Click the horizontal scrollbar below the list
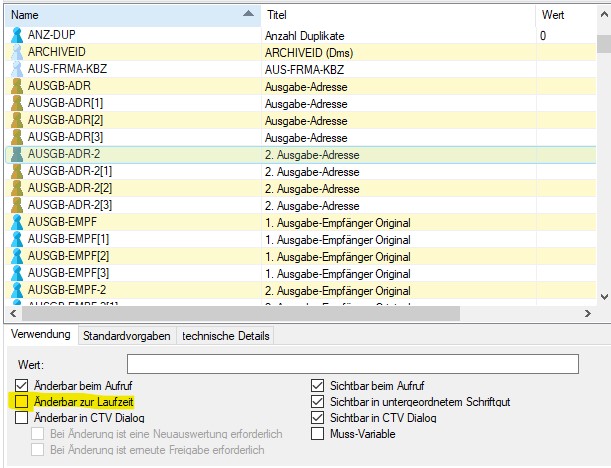This screenshot has height=468, width=611. point(298,313)
